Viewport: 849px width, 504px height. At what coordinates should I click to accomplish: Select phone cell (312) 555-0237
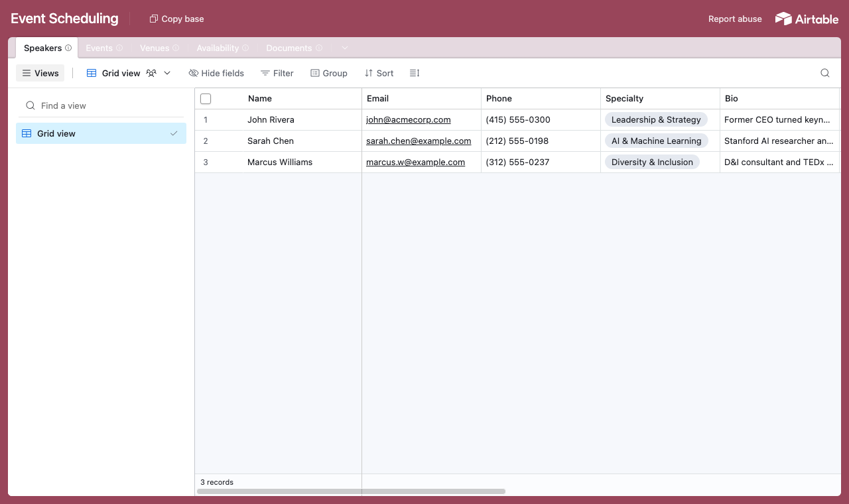tap(541, 162)
